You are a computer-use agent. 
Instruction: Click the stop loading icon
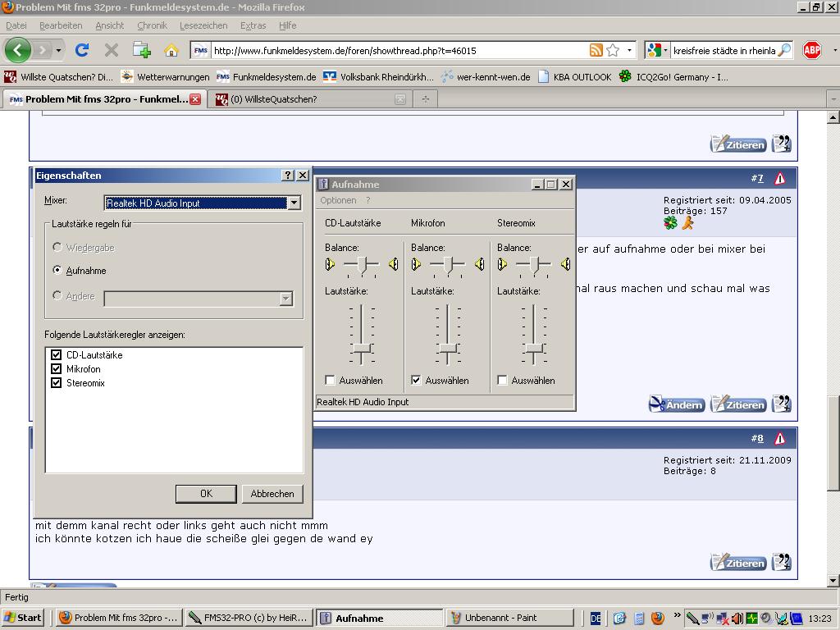[x=112, y=50]
